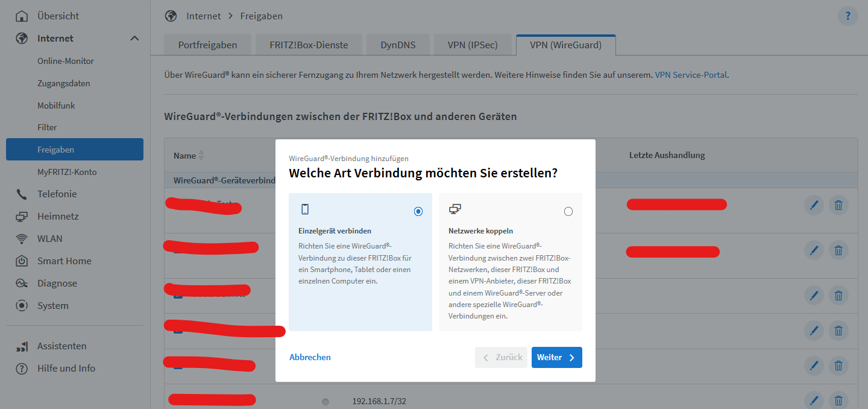Open Online-Monitor in the sidebar
This screenshot has height=409, width=868.
coord(66,61)
